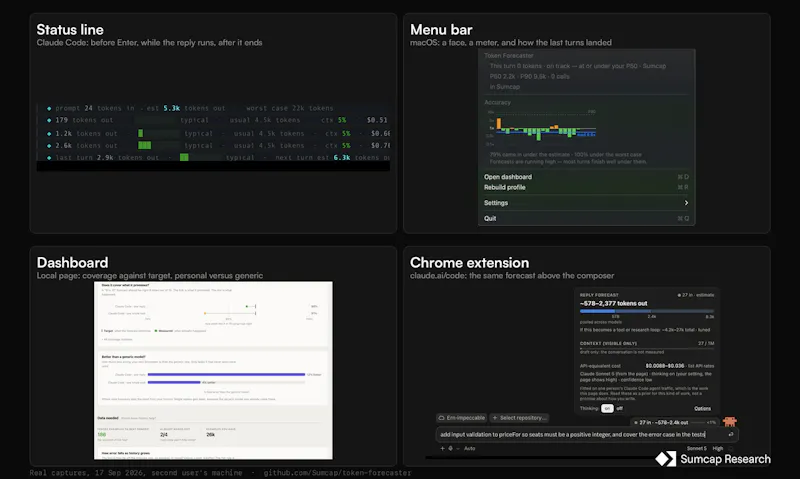Open the Options link in forecast panel

point(702,408)
